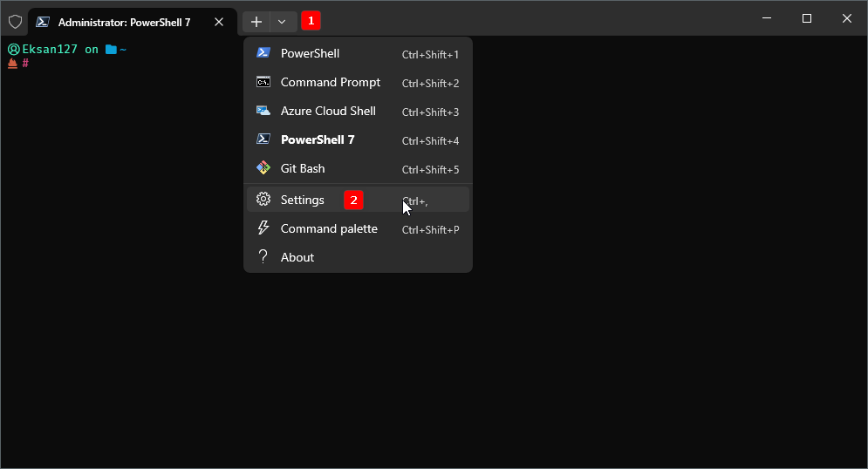Open a new tab with plus button
This screenshot has width=868, height=469.
click(x=256, y=22)
